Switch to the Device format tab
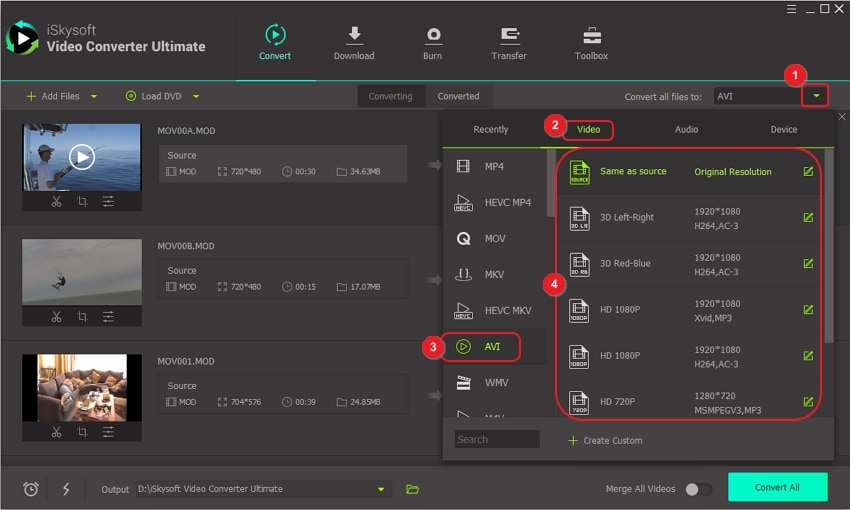Image resolution: width=850 pixels, height=510 pixels. pos(784,130)
